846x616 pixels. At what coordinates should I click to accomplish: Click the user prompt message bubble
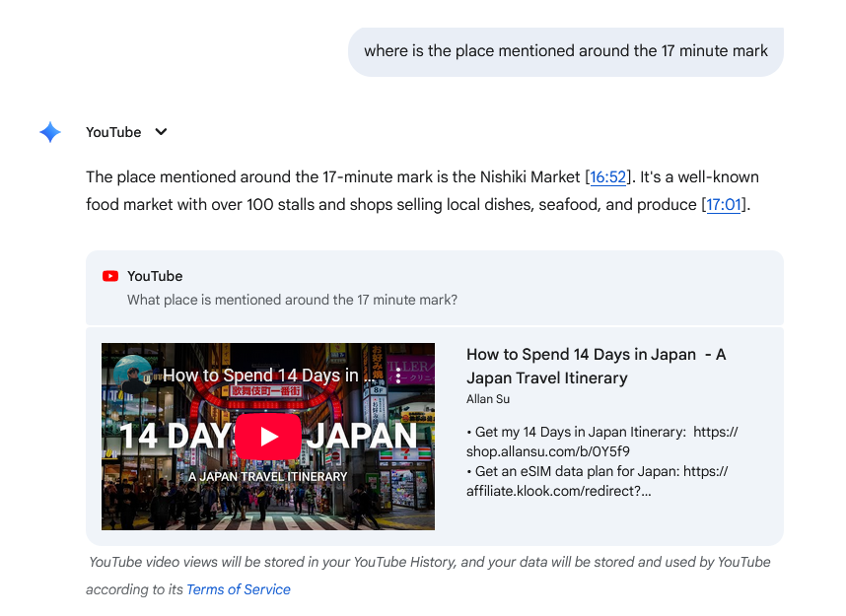point(565,52)
